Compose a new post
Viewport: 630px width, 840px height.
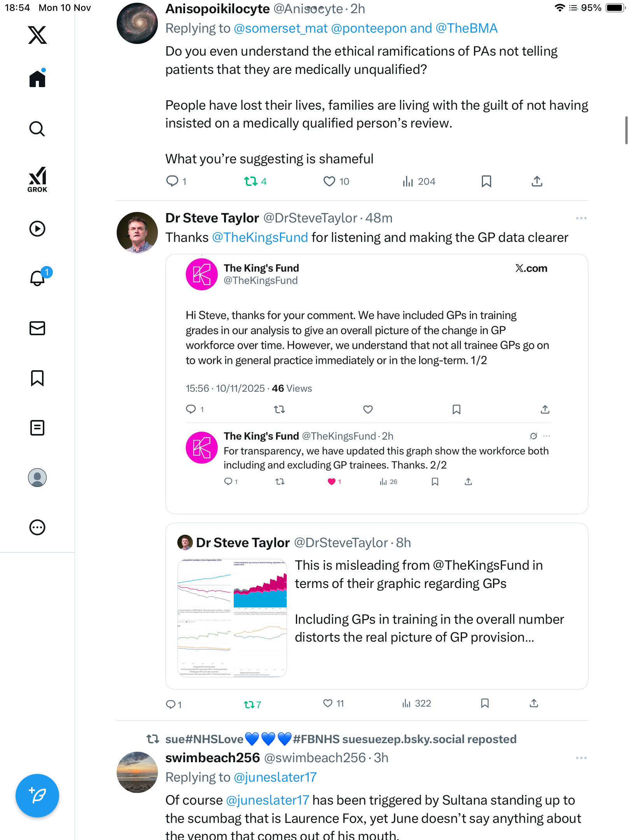37,795
